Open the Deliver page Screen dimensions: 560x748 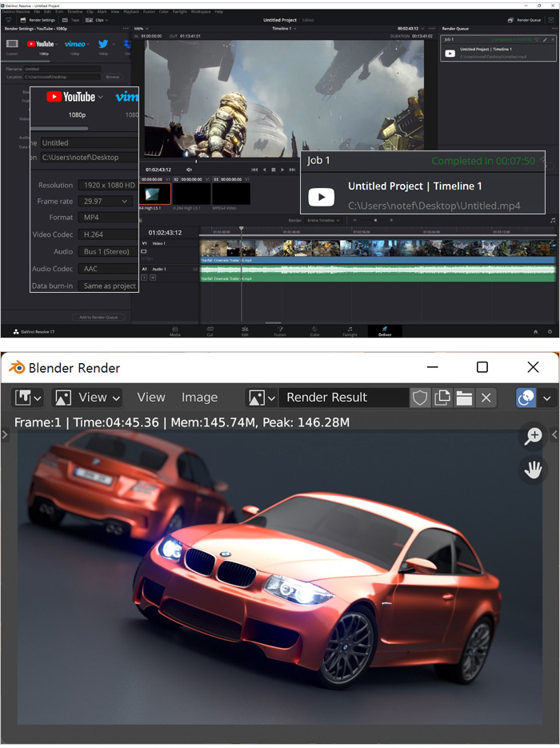385,330
